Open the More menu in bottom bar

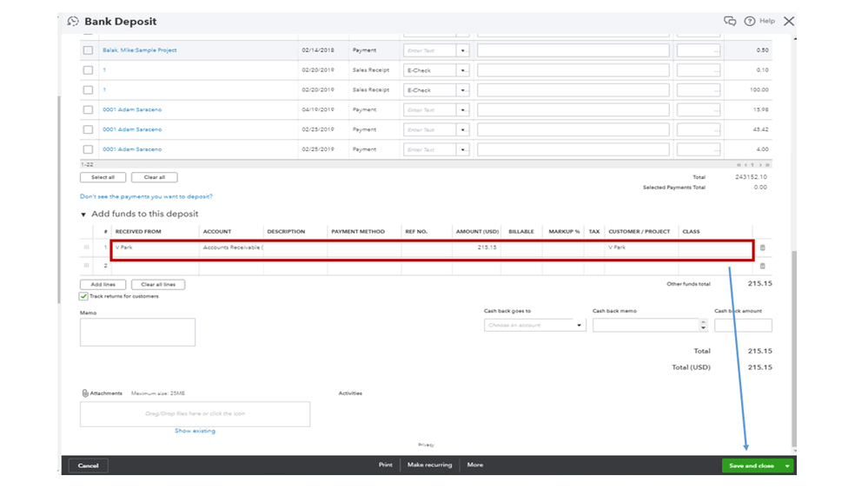[475, 465]
